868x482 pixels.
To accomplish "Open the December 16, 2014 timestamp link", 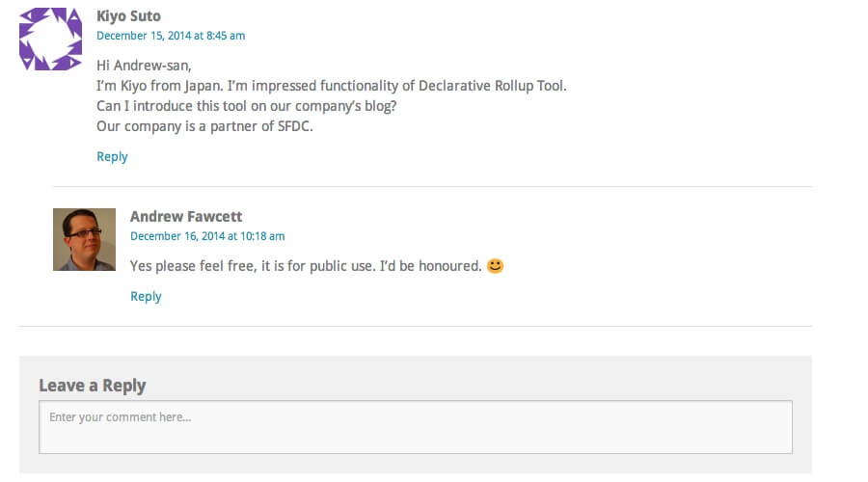I will pos(206,236).
